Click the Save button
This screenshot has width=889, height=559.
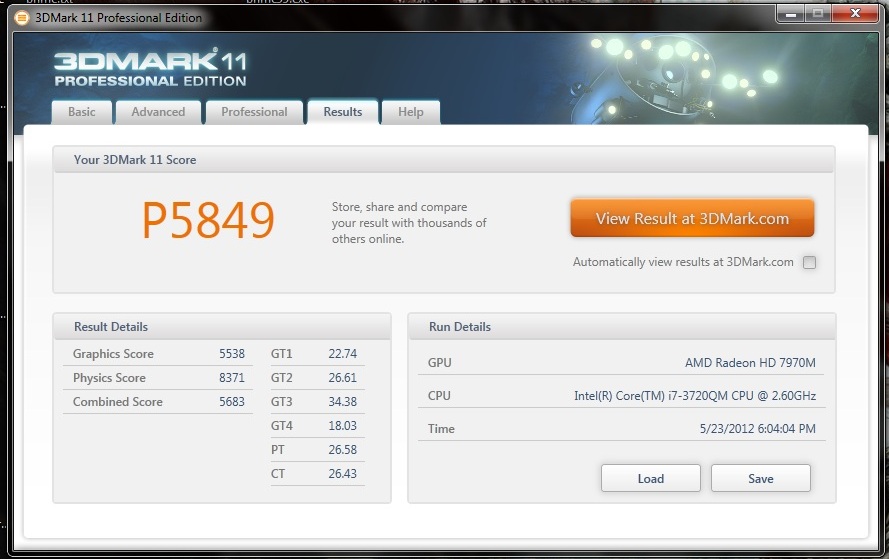pyautogui.click(x=761, y=478)
